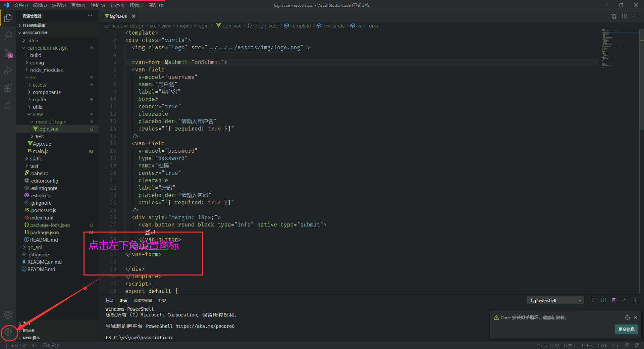Open the Accounts icon above the gear
Screen dimensions: 644x349
(8, 315)
